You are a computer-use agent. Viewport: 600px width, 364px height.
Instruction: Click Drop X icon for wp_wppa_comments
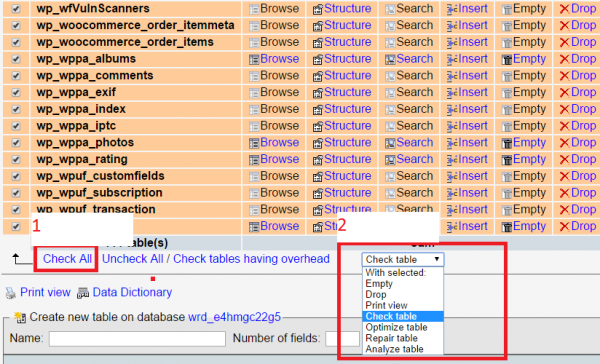564,76
